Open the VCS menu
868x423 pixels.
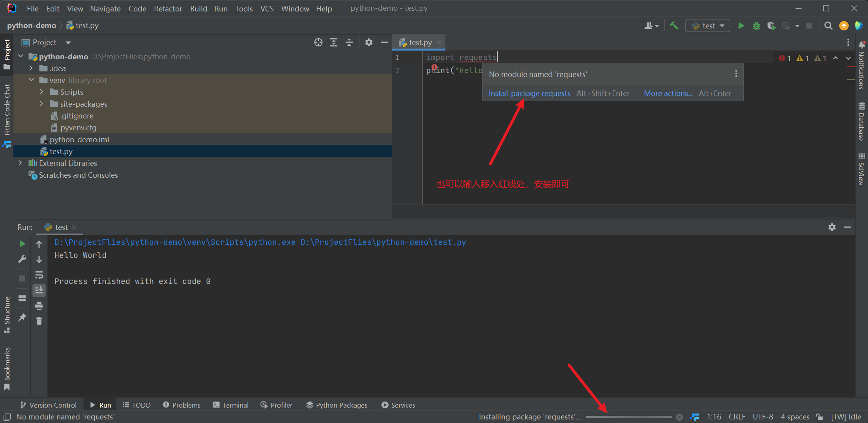pyautogui.click(x=267, y=8)
